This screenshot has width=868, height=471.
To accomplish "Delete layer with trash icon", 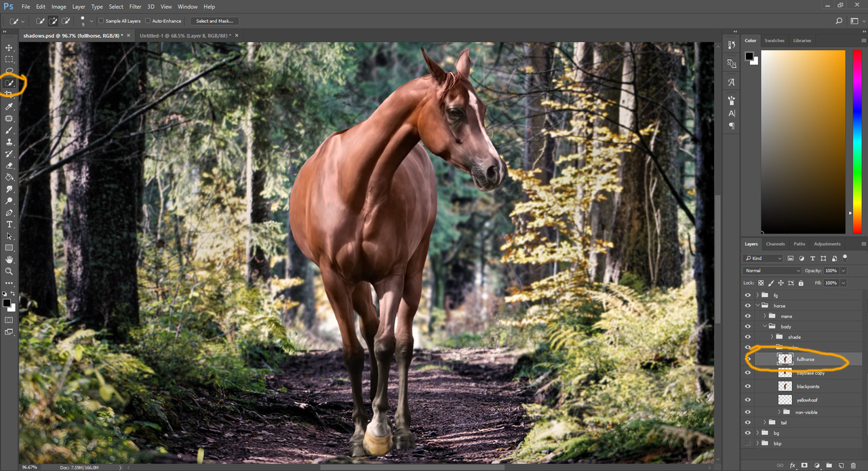I will point(853,466).
